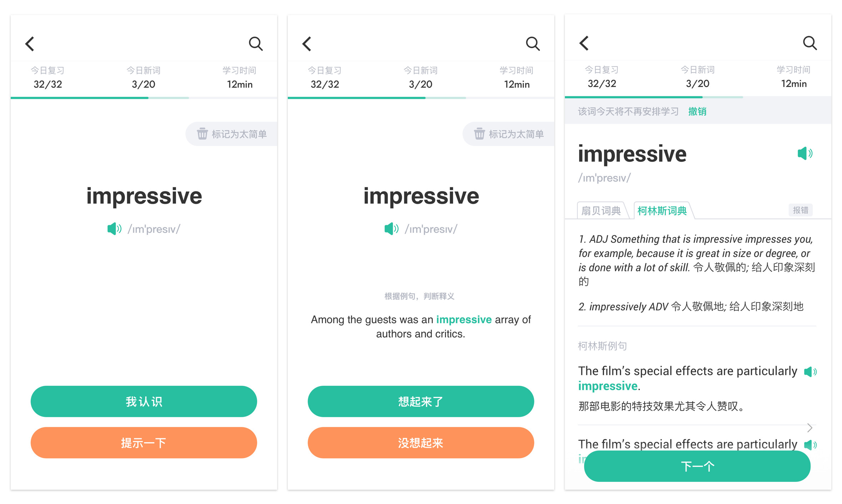The width and height of the screenshot is (842, 504).
Task: Switch to the 扇贝词典 tab
Action: (601, 211)
